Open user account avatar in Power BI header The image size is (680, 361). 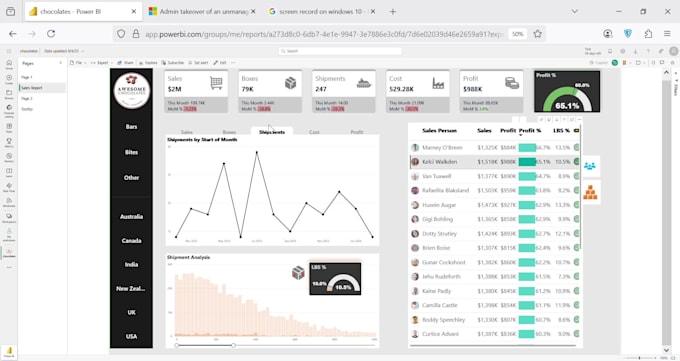673,51
